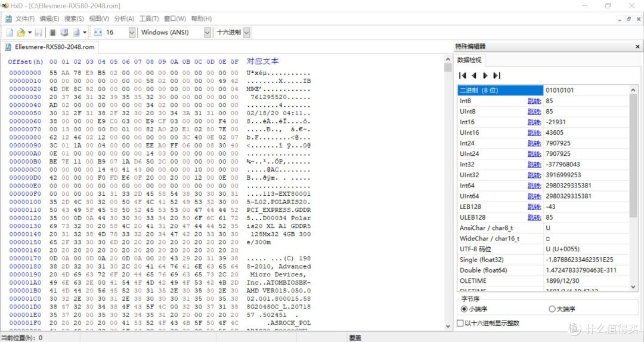
Task: Click the Open RAM memory chip icon
Action: pos(53,32)
